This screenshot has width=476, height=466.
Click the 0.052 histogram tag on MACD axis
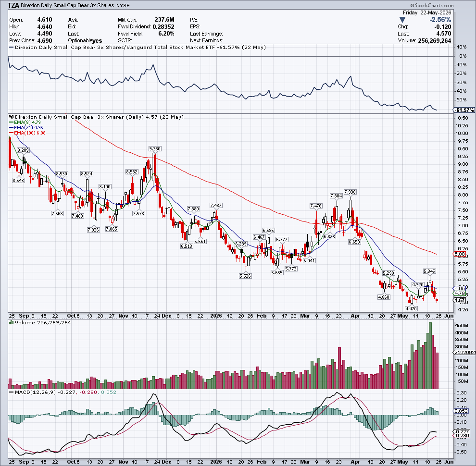[460, 411]
